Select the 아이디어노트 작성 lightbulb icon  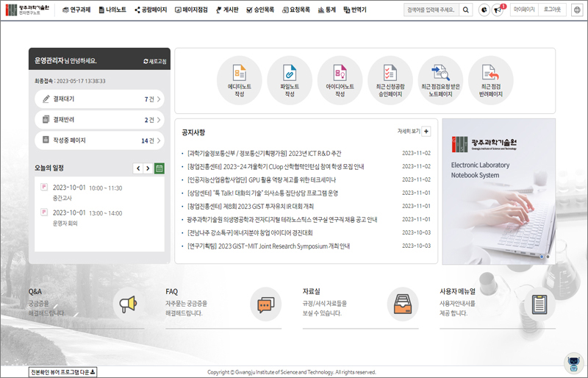[x=340, y=74]
